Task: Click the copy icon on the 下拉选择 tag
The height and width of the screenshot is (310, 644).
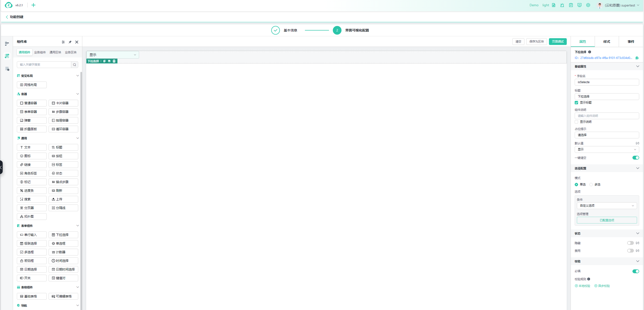Action: [x=104, y=61]
